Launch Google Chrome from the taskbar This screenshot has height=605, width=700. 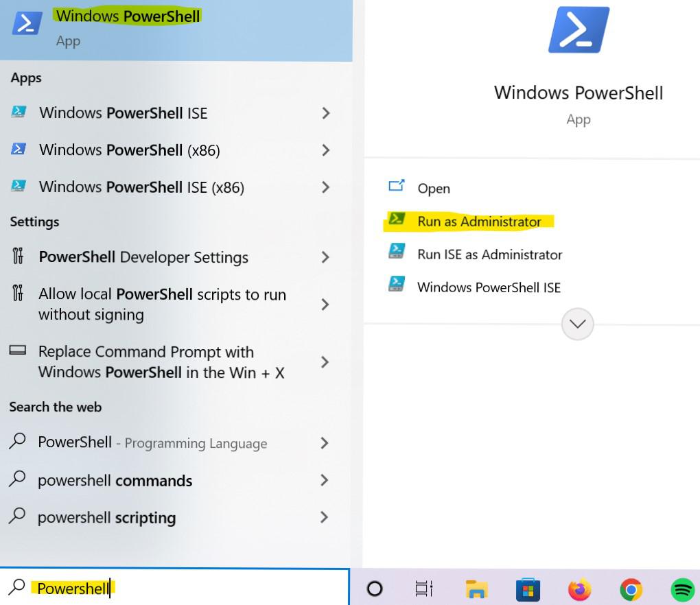click(x=631, y=590)
